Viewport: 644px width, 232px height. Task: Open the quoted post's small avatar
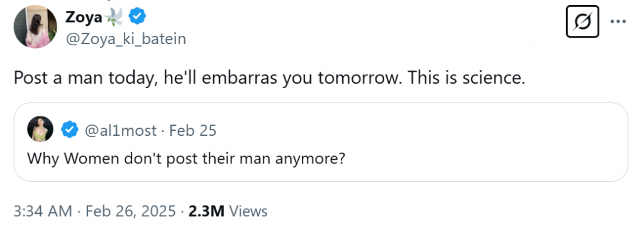40,129
